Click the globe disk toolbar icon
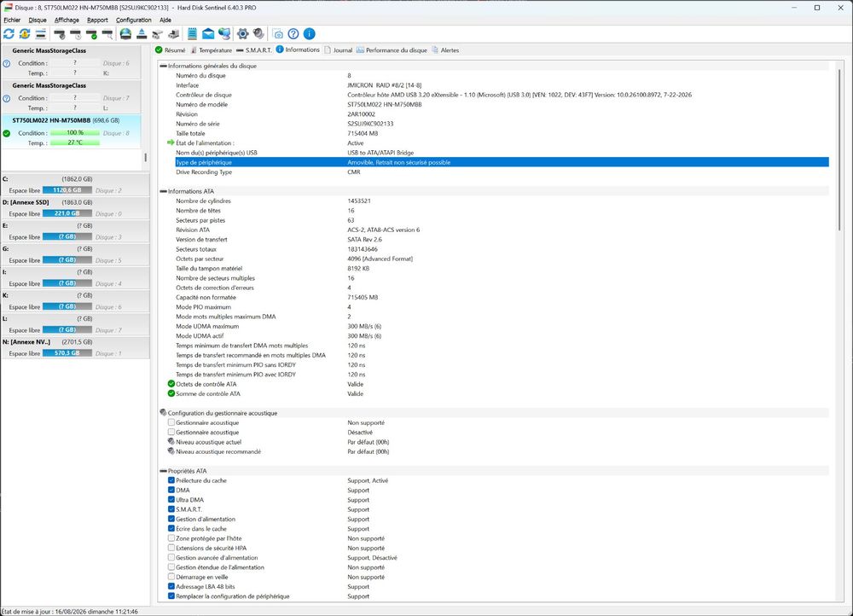This screenshot has width=853, height=616. click(x=125, y=34)
